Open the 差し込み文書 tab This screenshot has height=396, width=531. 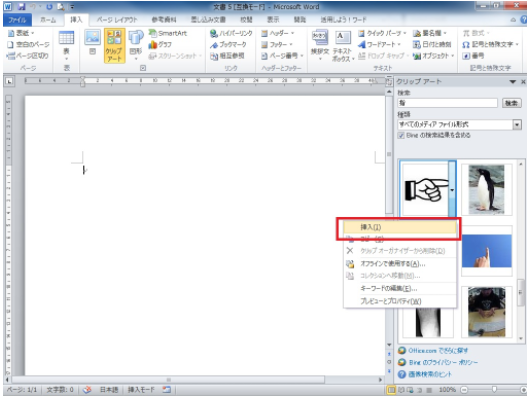[208, 20]
